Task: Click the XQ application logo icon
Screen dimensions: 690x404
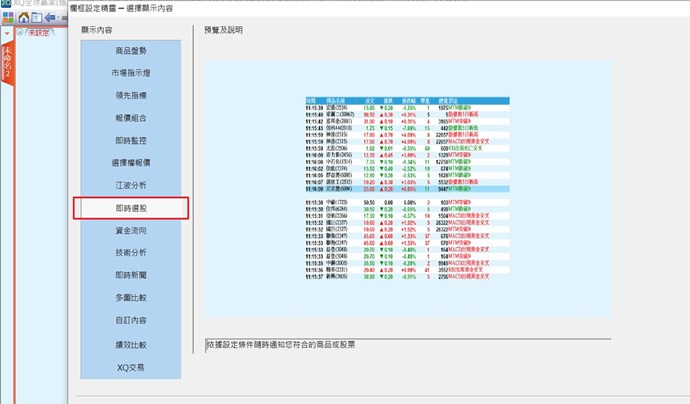Action: 6,5
